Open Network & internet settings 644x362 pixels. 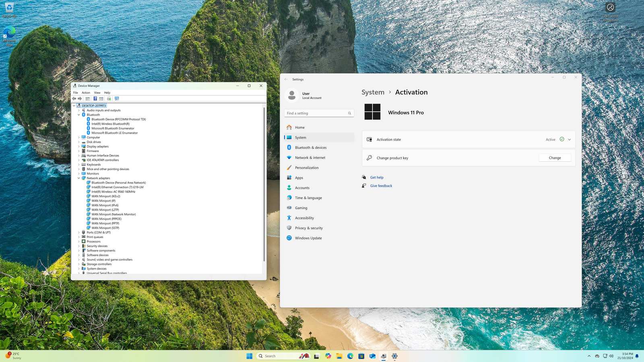[319, 158]
